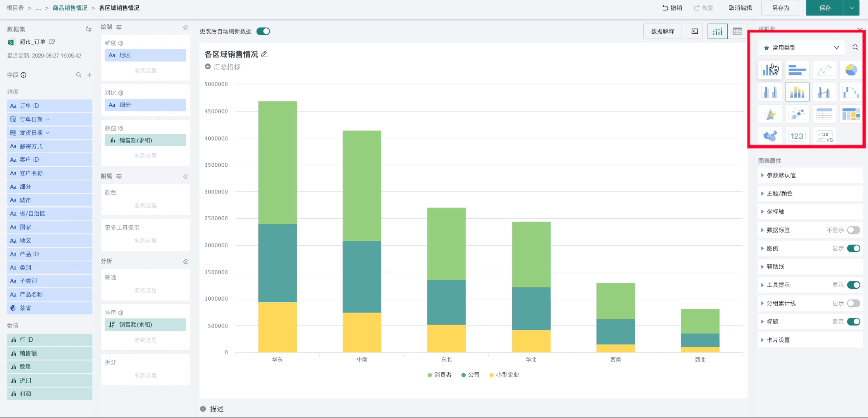The width and height of the screenshot is (868, 418).
Task: Add a new field with the plus icon
Action: (90, 75)
